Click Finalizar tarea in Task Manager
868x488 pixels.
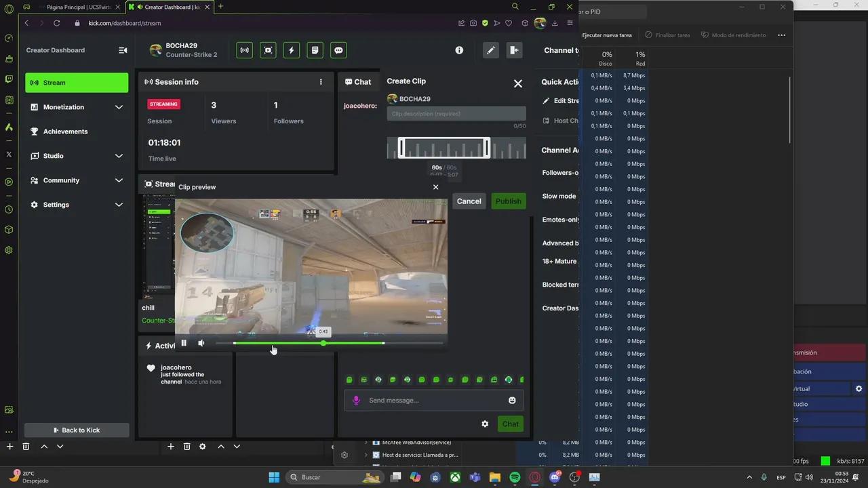click(x=667, y=35)
